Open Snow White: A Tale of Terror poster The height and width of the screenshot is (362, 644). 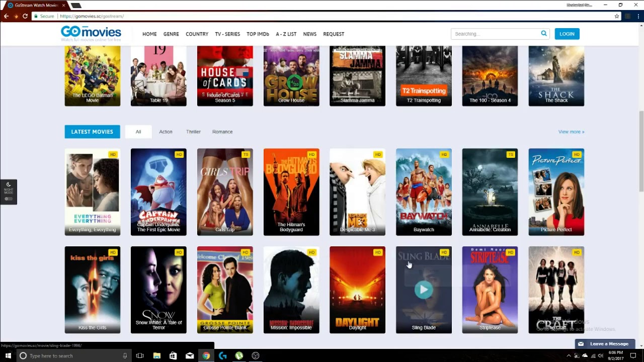(x=158, y=290)
